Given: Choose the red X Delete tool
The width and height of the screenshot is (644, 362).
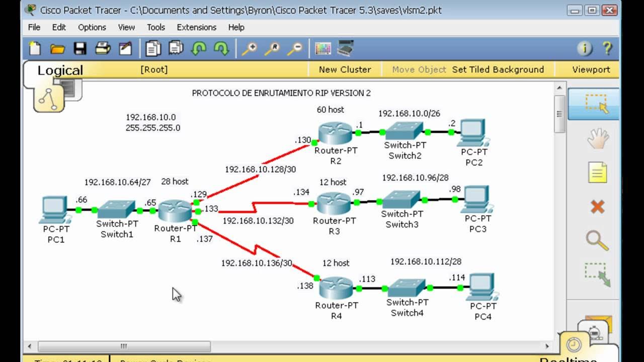Looking at the screenshot, I should [x=597, y=207].
